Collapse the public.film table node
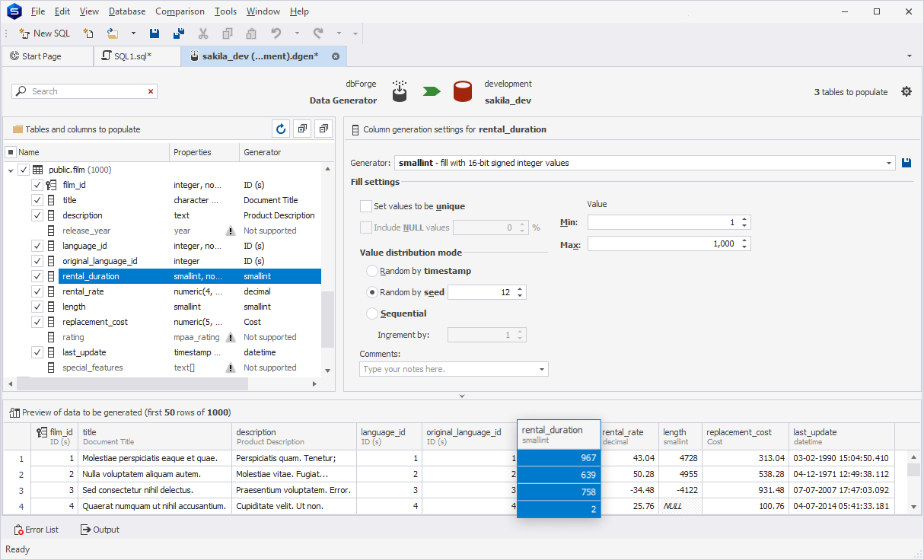Viewport: 924px width, 560px height. coord(11,170)
